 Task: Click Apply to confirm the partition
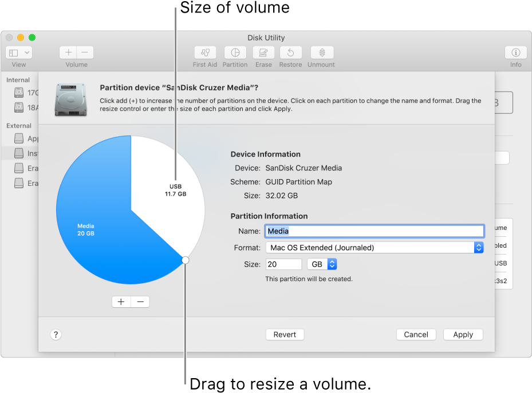tap(463, 334)
